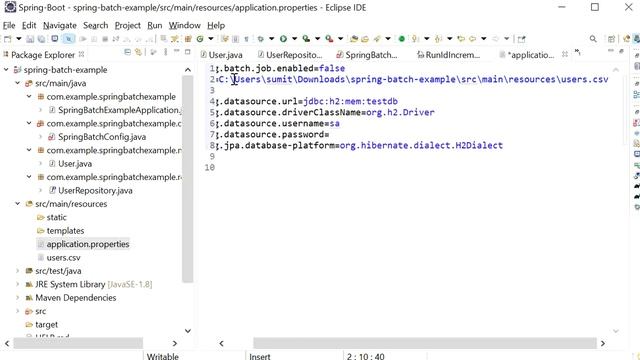
Task: Close the *applicatio... editor tab
Action: (565, 54)
